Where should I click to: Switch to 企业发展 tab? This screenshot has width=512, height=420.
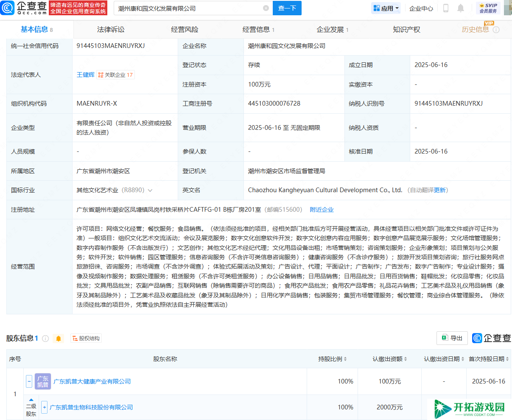[333, 29]
